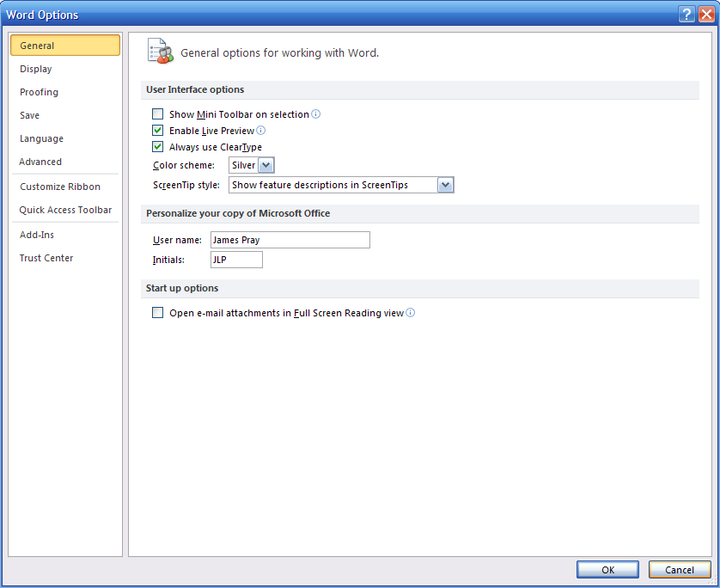This screenshot has width=720, height=588.
Task: Click the Cancel button
Action: coord(680,570)
